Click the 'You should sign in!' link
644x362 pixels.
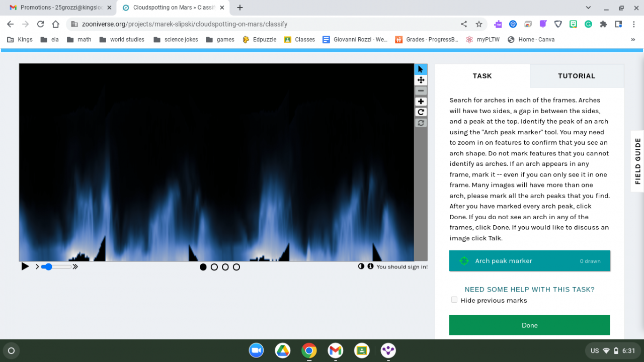coord(402,267)
